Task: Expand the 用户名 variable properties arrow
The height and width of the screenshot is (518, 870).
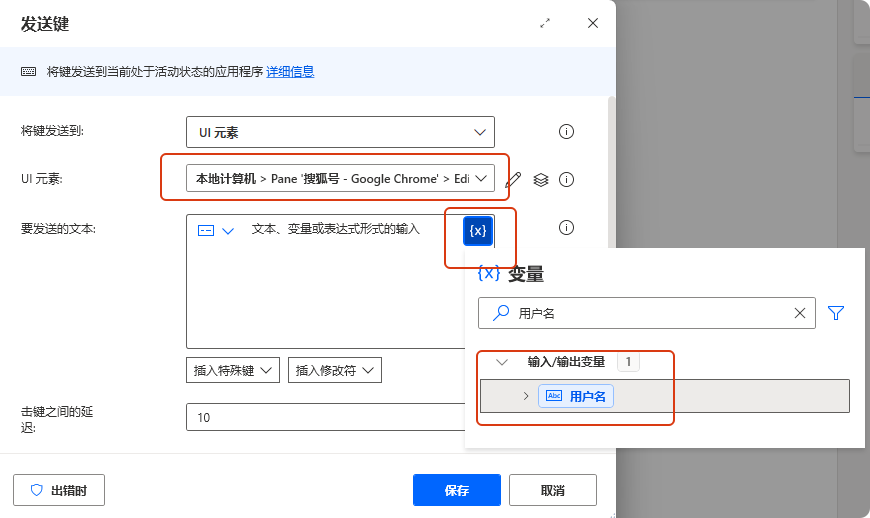Action: pyautogui.click(x=525, y=396)
